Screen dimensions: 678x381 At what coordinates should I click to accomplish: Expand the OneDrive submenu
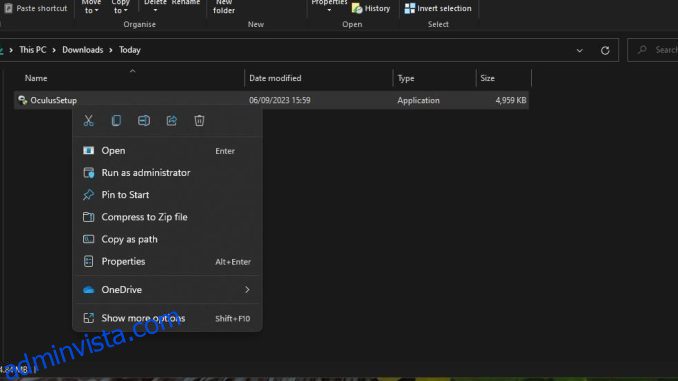click(167, 290)
